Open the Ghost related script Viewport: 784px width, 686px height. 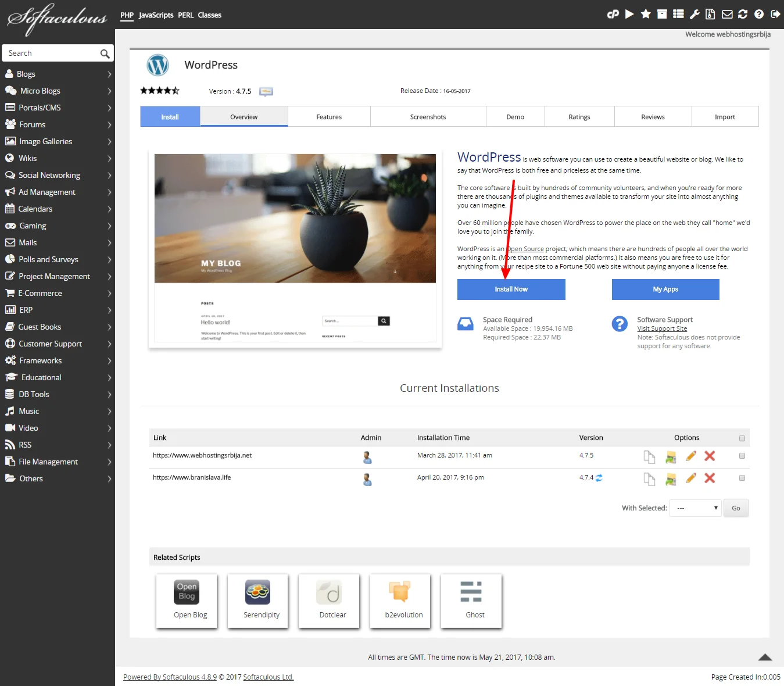point(471,601)
